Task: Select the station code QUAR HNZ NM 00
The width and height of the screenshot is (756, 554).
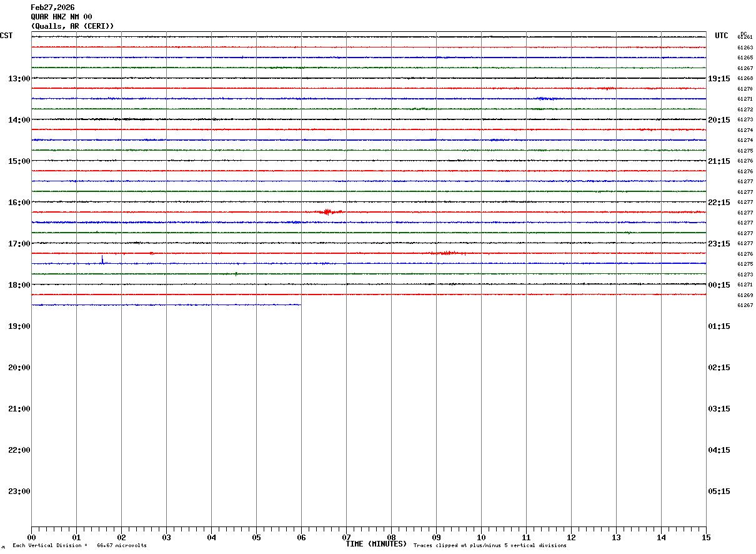Action: [61, 17]
